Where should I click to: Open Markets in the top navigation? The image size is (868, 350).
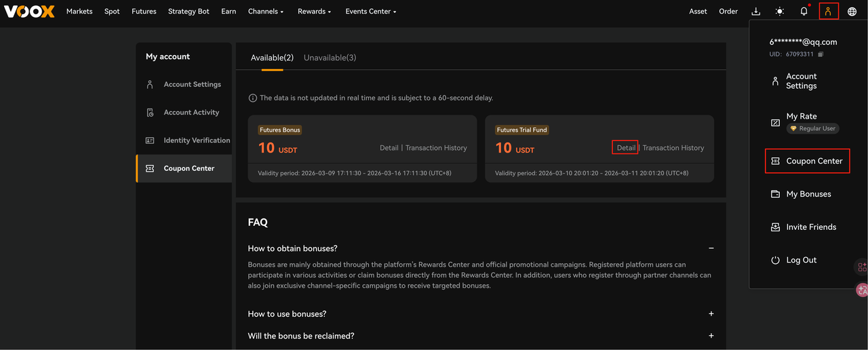coord(79,12)
